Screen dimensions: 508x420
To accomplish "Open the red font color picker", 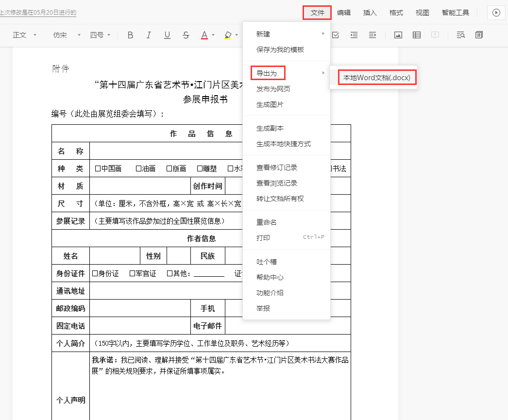I will 204,35.
